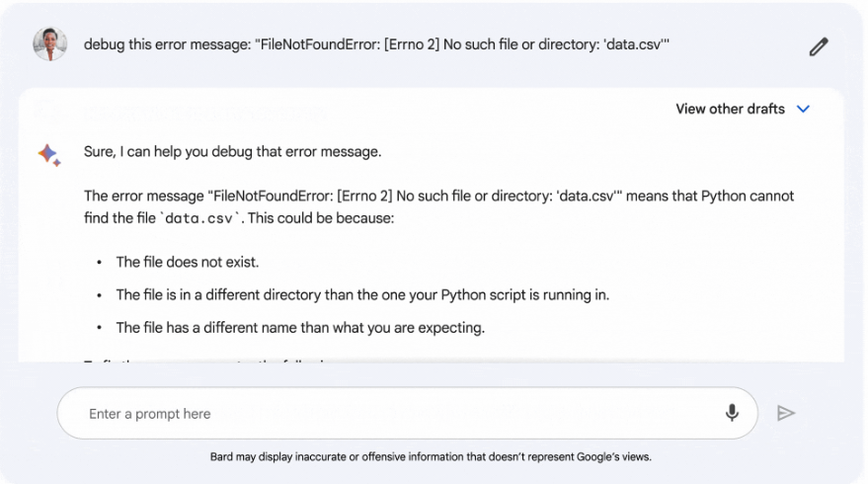Focus the "Enter a prompt here" field

click(395, 414)
